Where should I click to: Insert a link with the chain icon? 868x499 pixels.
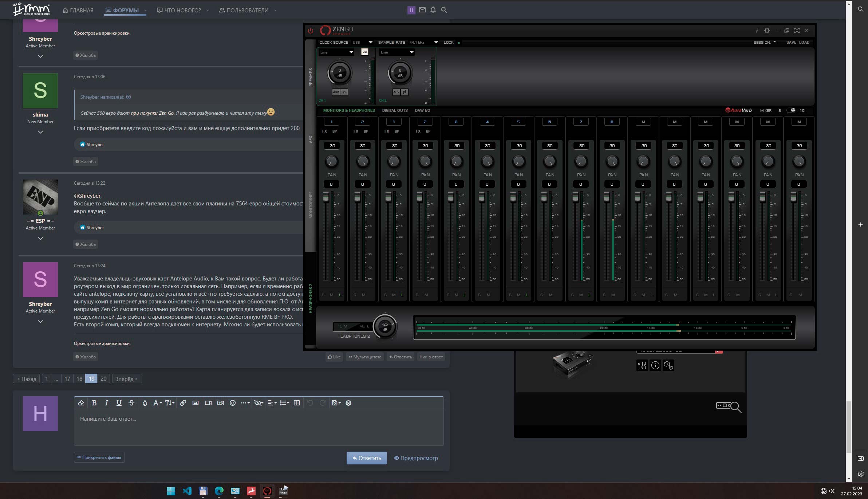183,403
